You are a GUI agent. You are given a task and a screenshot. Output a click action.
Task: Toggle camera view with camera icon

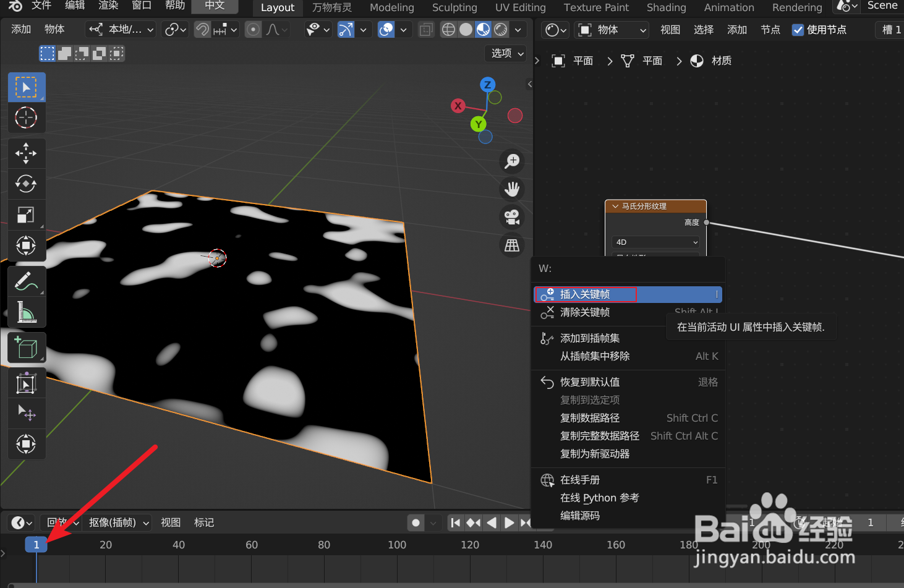[x=512, y=217]
